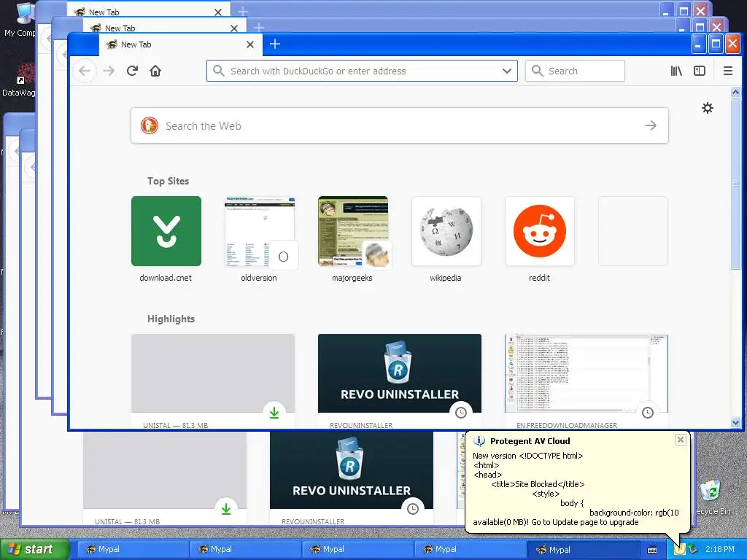Viewport: 747px width, 560px height.
Task: Open new tab page settings gear
Action: point(708,108)
